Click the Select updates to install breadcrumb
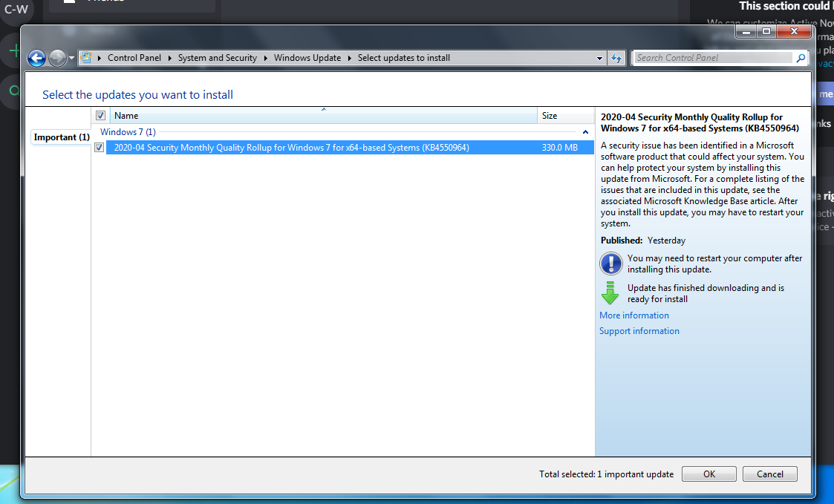 click(404, 57)
